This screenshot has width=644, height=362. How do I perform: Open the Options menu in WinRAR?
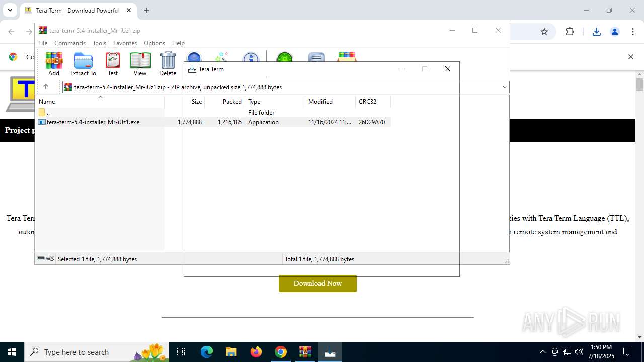[x=154, y=43]
